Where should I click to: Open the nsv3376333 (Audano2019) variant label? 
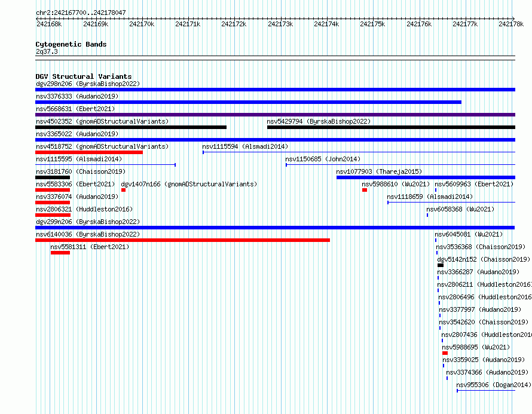[x=77, y=96]
